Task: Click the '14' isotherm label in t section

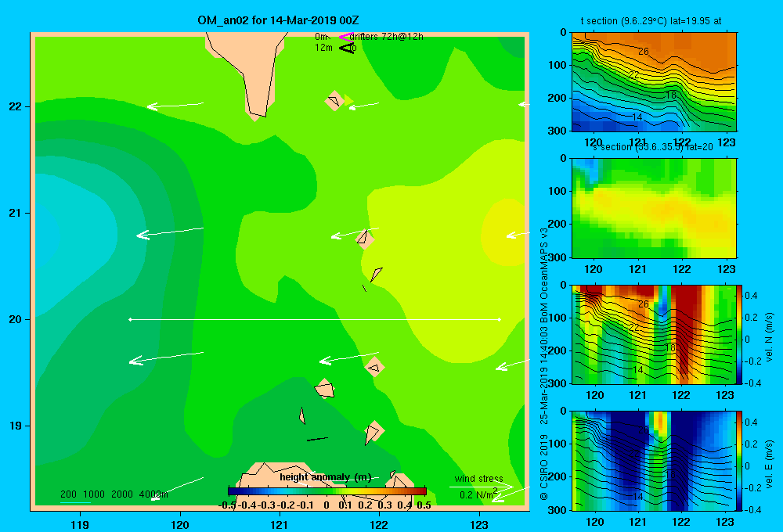Action: point(637,117)
